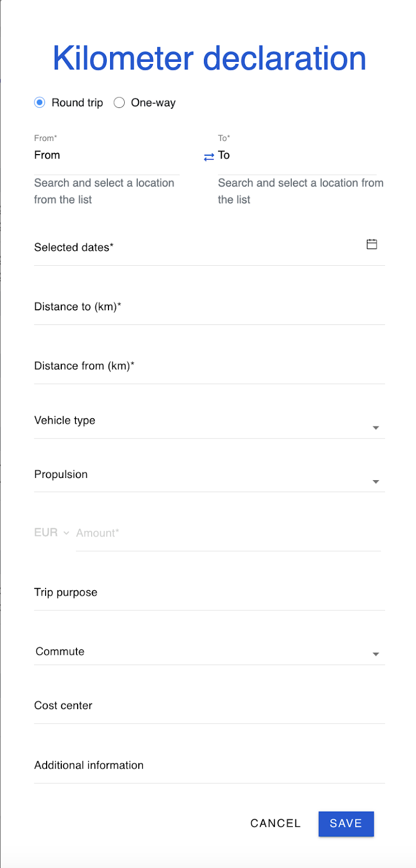Click the Amount input field
Screen dimensions: 416x868
[x=228, y=534]
